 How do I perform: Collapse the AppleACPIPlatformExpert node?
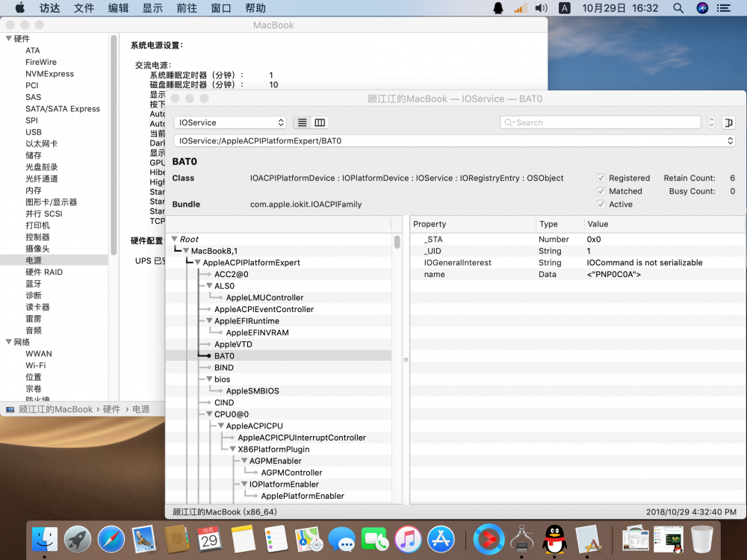point(198,262)
